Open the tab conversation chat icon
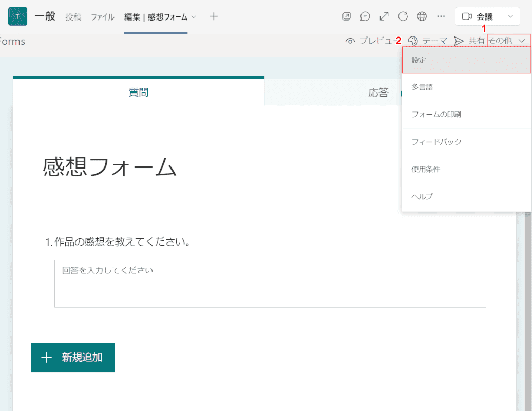 click(365, 16)
